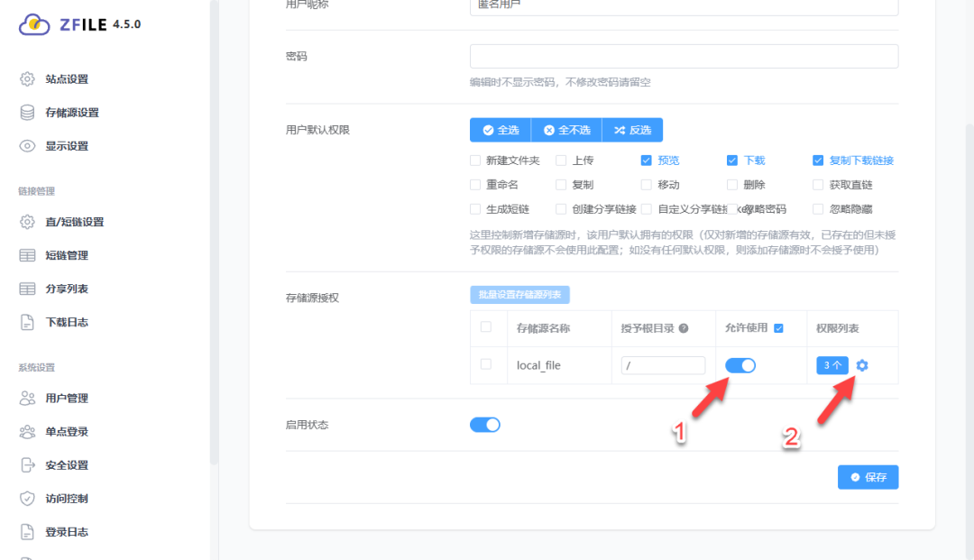Click the icon beside 单点登录
This screenshot has width=974, height=560.
click(26, 431)
